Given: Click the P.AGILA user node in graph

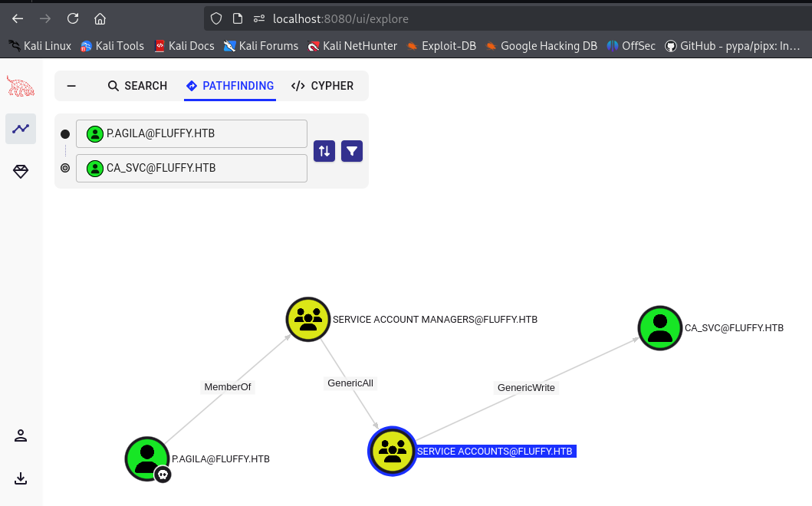Looking at the screenshot, I should 147,458.
